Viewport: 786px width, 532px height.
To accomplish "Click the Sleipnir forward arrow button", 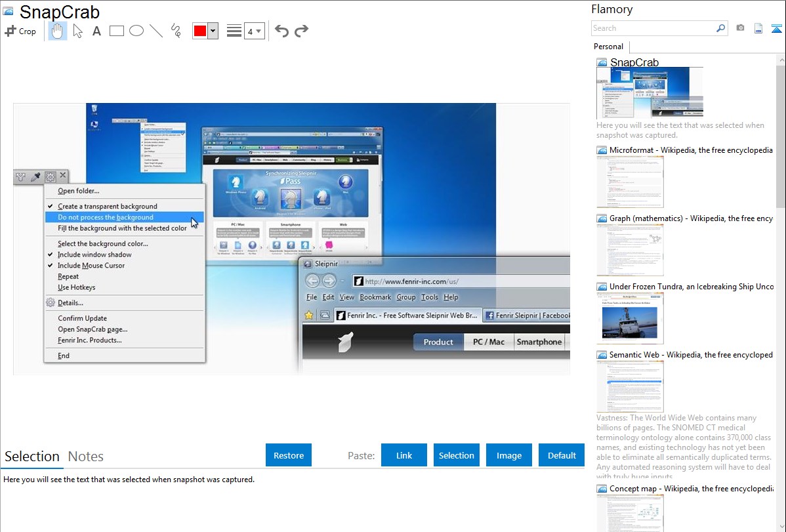I will tap(329, 281).
